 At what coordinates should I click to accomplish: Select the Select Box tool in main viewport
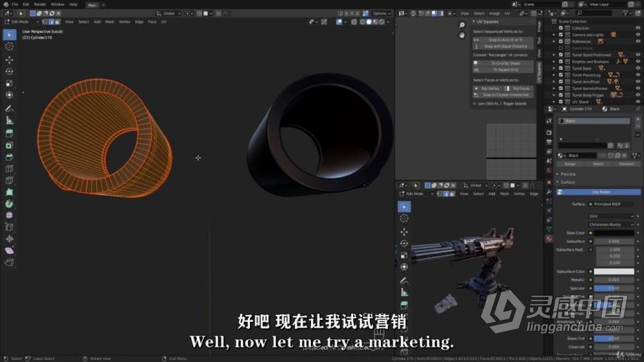10,35
